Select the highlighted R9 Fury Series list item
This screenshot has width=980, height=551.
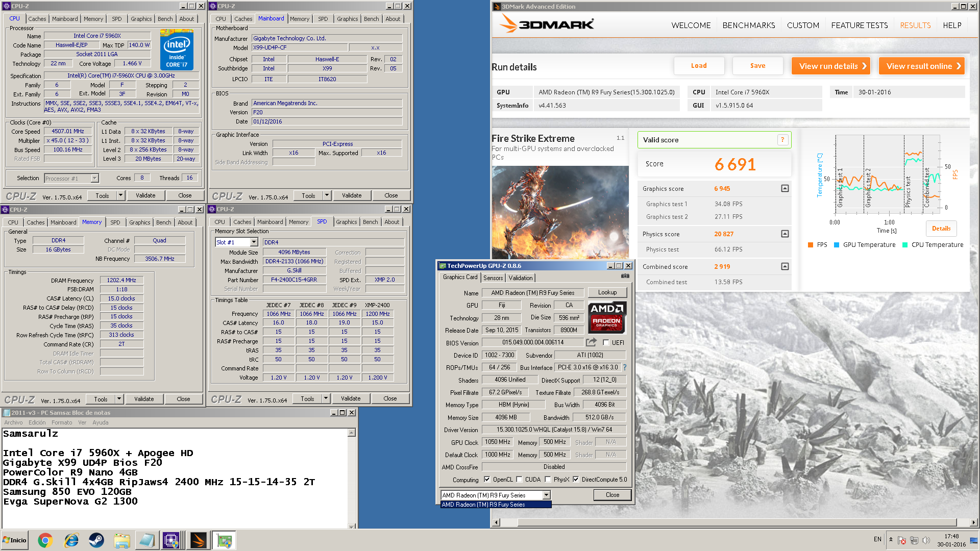click(x=496, y=505)
